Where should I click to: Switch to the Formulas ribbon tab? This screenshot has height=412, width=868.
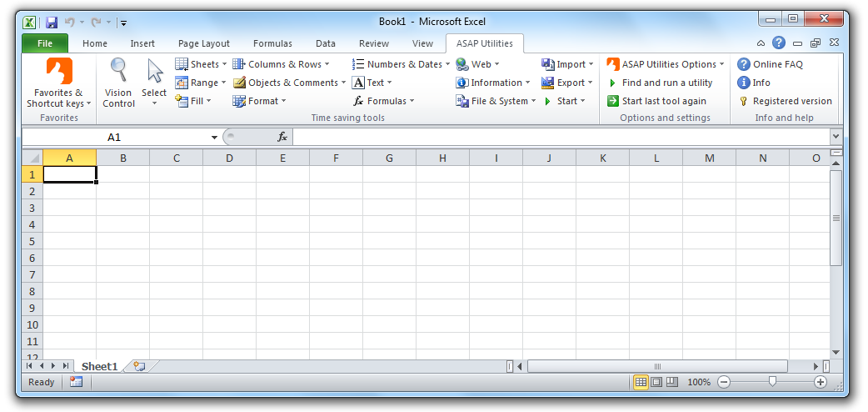(x=272, y=43)
